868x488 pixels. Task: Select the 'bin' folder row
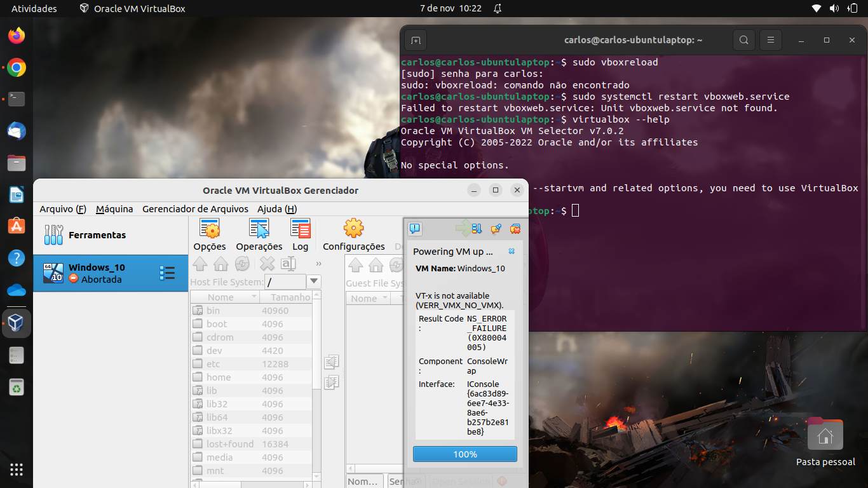(252, 311)
